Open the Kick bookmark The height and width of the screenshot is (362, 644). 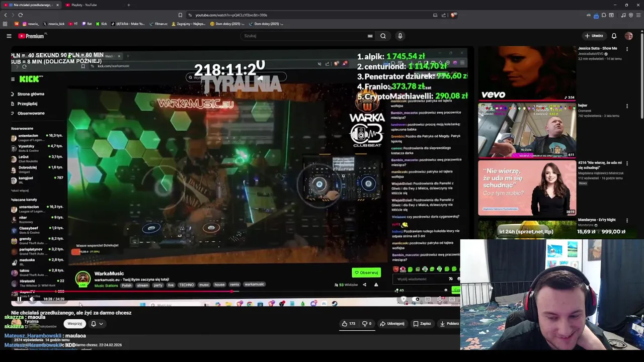[101, 24]
